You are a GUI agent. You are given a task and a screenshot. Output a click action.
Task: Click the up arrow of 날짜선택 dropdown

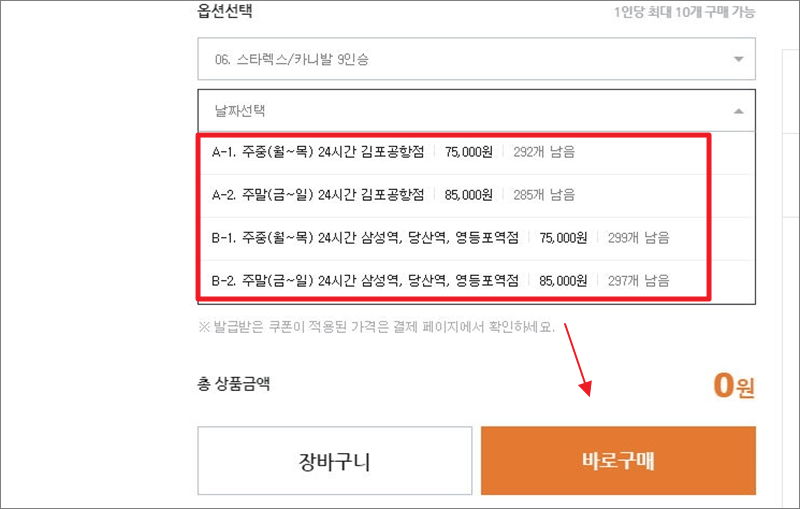coord(738,111)
